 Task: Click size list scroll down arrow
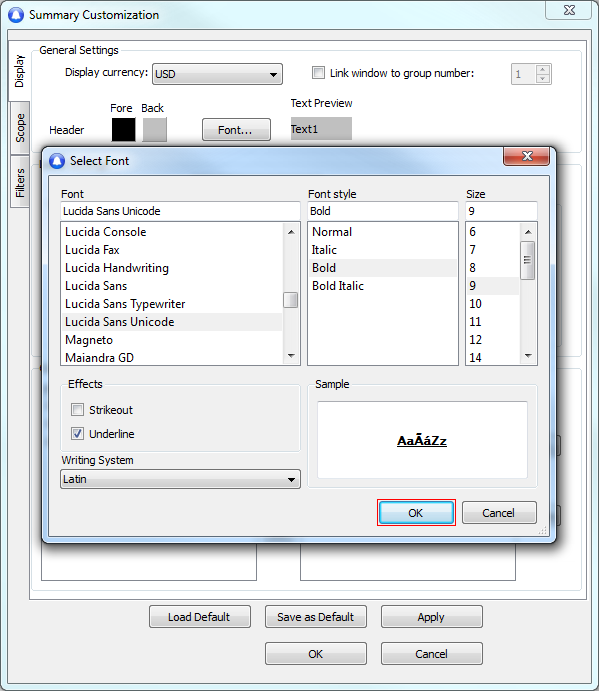pos(528,356)
